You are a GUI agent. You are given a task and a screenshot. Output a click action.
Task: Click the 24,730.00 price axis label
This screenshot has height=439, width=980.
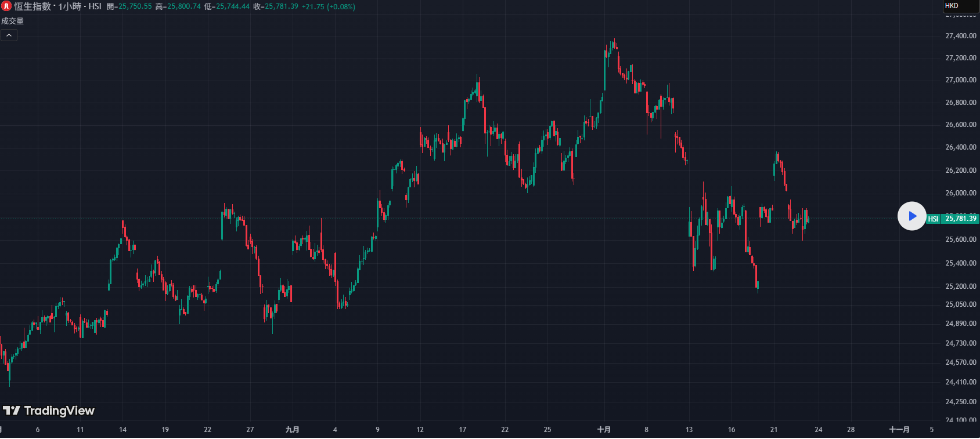click(x=961, y=343)
